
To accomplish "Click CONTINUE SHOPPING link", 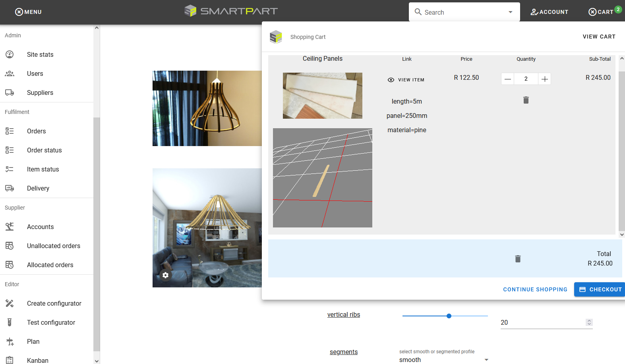I will pyautogui.click(x=535, y=289).
